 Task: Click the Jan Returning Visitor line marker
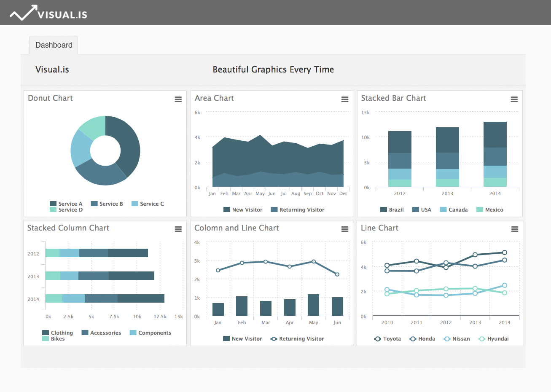(x=218, y=270)
